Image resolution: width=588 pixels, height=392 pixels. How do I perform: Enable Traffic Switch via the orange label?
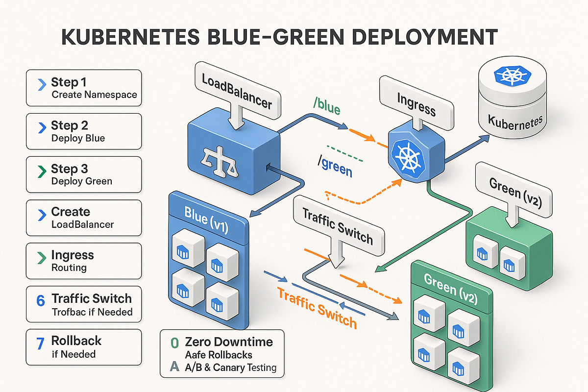coord(317,307)
